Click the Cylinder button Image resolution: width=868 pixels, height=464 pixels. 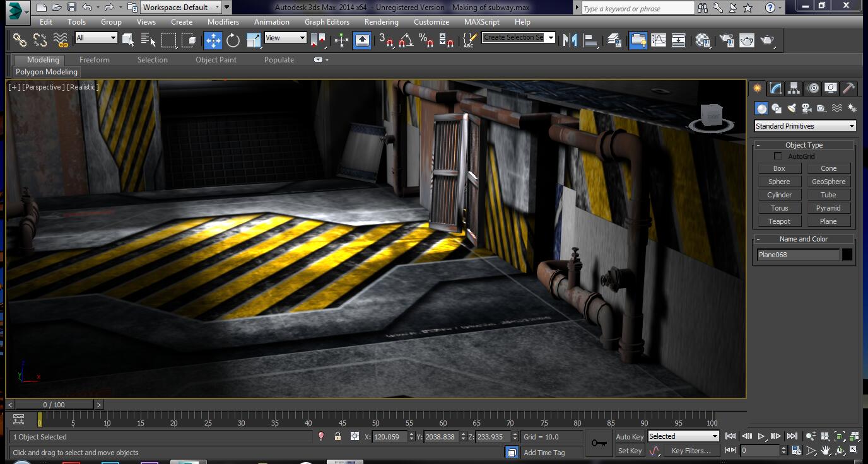click(x=779, y=195)
